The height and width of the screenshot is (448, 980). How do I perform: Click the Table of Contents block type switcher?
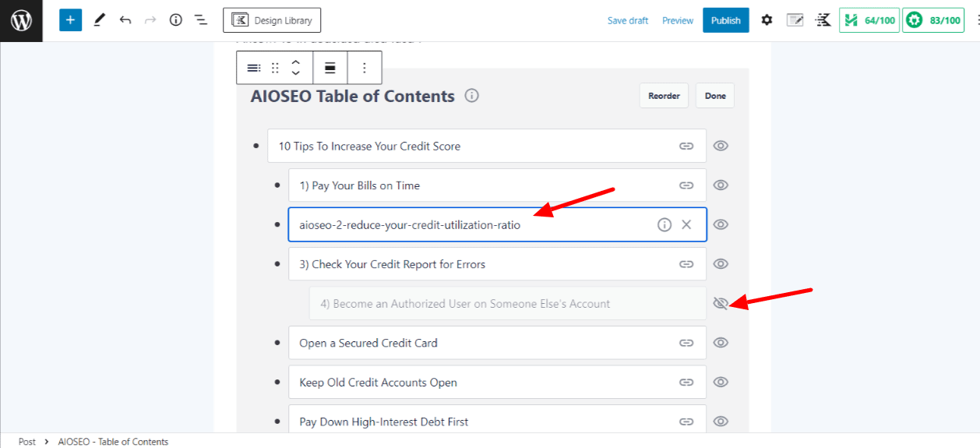point(254,68)
